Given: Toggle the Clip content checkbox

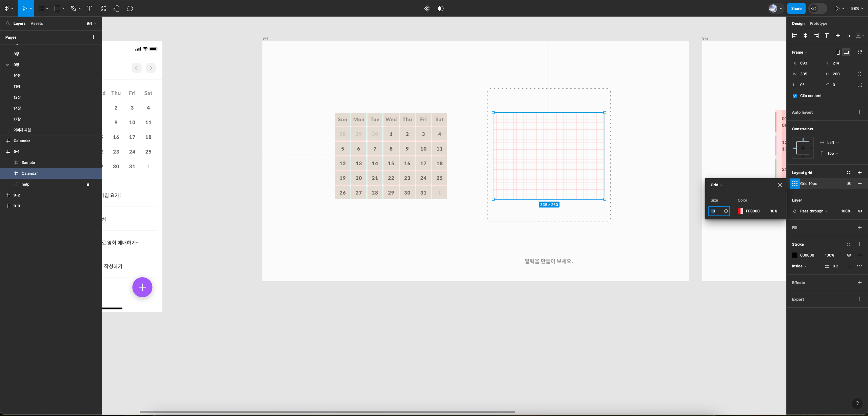Looking at the screenshot, I should 795,96.
